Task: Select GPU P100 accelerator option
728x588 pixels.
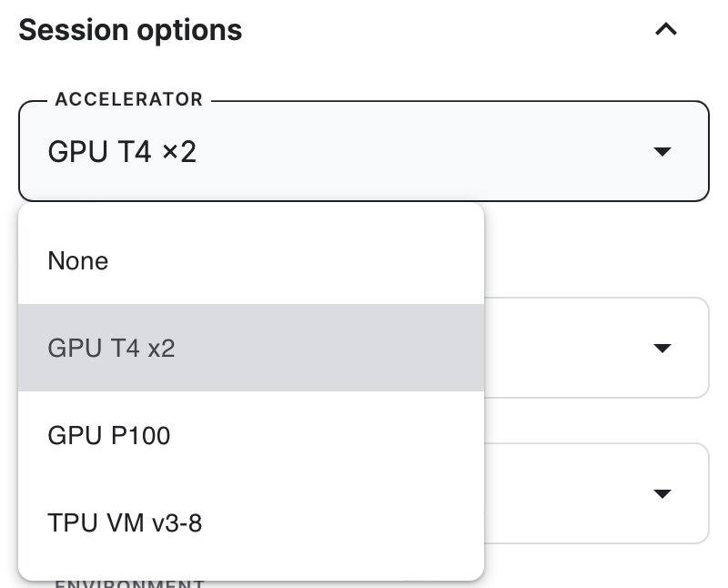Action: [x=109, y=435]
